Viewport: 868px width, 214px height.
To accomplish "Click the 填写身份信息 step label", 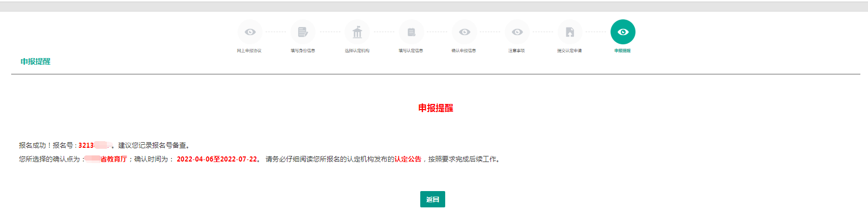I will (303, 51).
